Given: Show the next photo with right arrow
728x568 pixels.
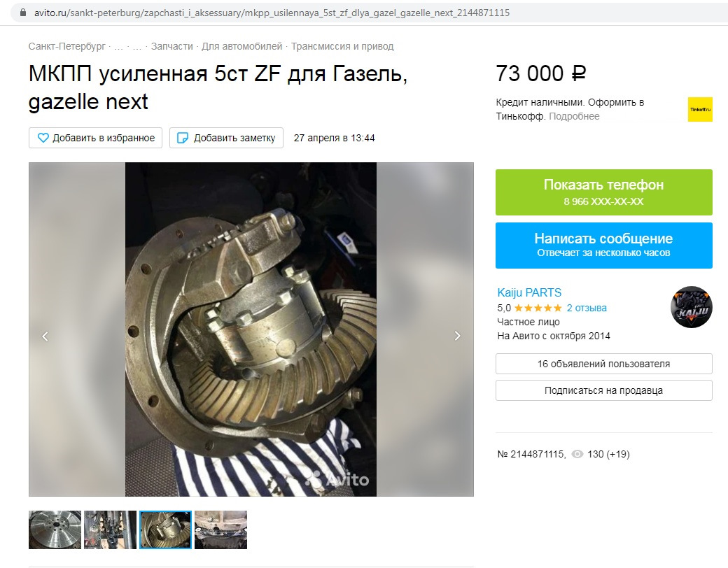Looking at the screenshot, I should point(457,336).
